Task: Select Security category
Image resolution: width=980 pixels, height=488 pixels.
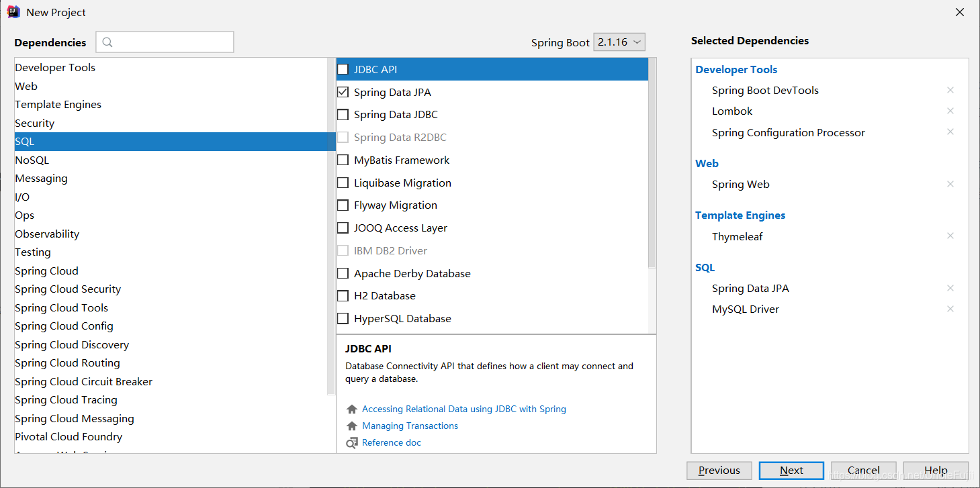Action: coord(171,123)
